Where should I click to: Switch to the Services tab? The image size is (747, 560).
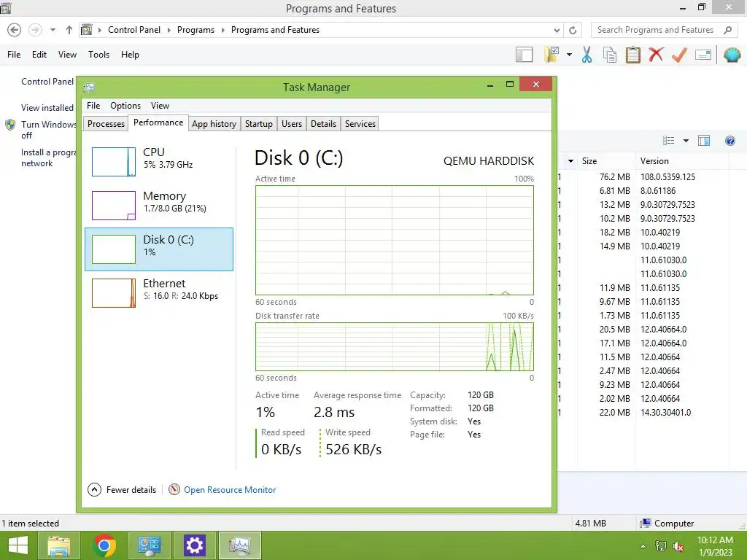[x=360, y=124]
